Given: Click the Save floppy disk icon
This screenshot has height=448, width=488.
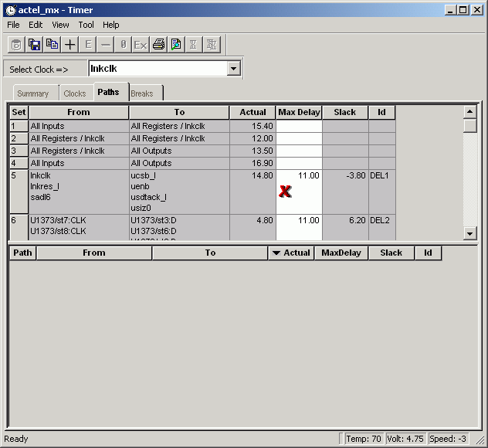Looking at the screenshot, I should [34, 45].
